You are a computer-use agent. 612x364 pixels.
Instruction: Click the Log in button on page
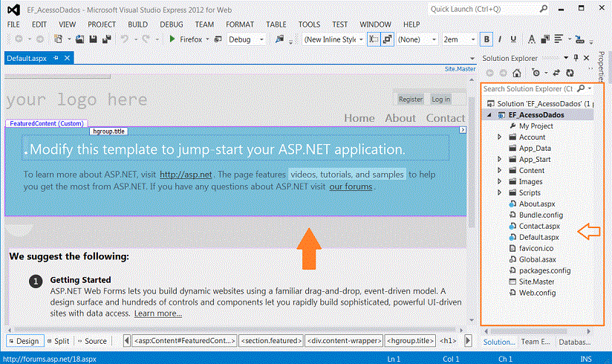click(440, 100)
